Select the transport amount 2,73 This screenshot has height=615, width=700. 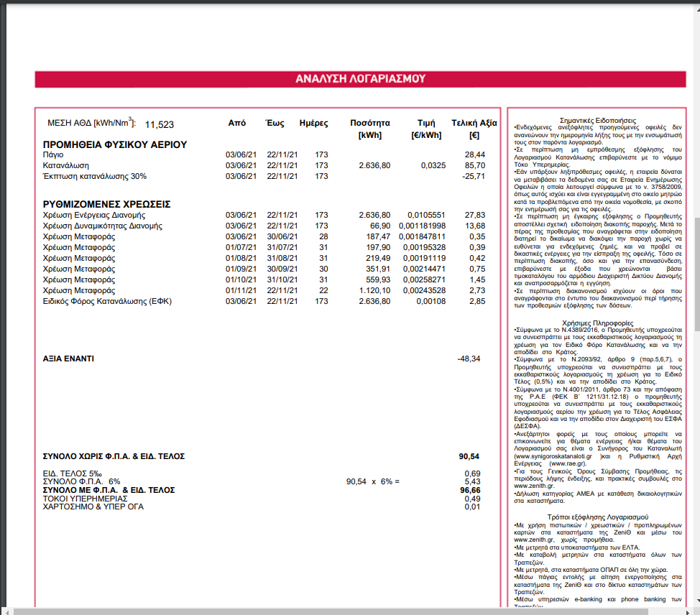coord(477,290)
